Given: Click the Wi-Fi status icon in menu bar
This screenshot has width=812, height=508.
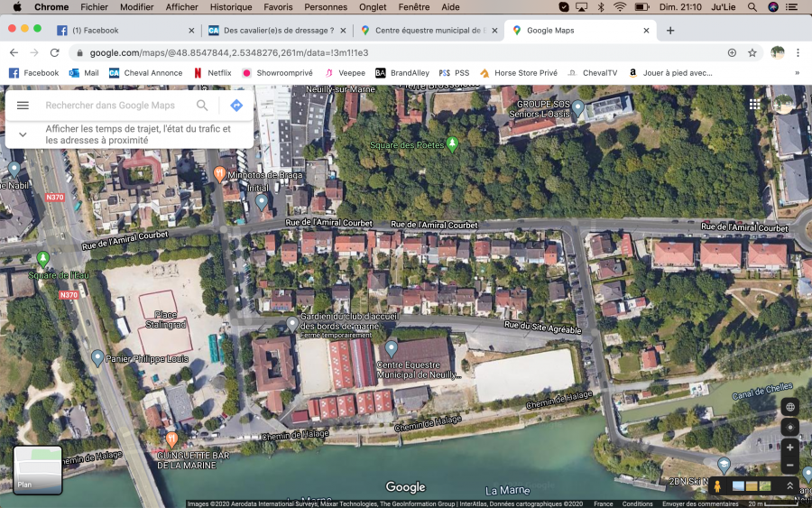Looking at the screenshot, I should (619, 7).
